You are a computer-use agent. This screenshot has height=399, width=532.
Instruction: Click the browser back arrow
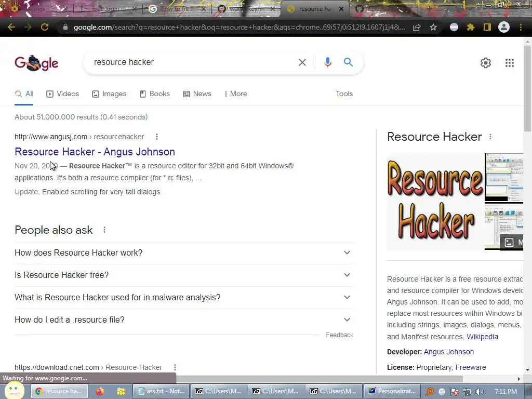pyautogui.click(x=11, y=27)
